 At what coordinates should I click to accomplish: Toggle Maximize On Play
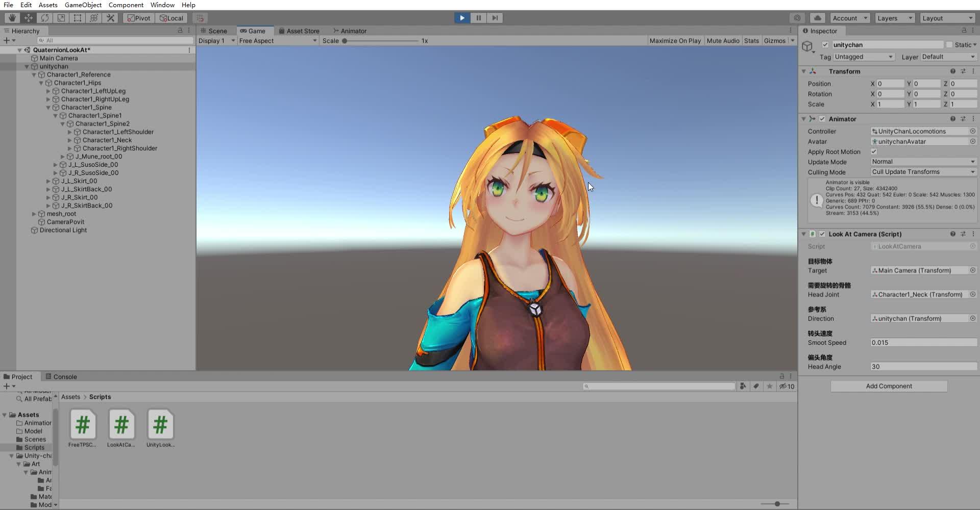coord(675,41)
